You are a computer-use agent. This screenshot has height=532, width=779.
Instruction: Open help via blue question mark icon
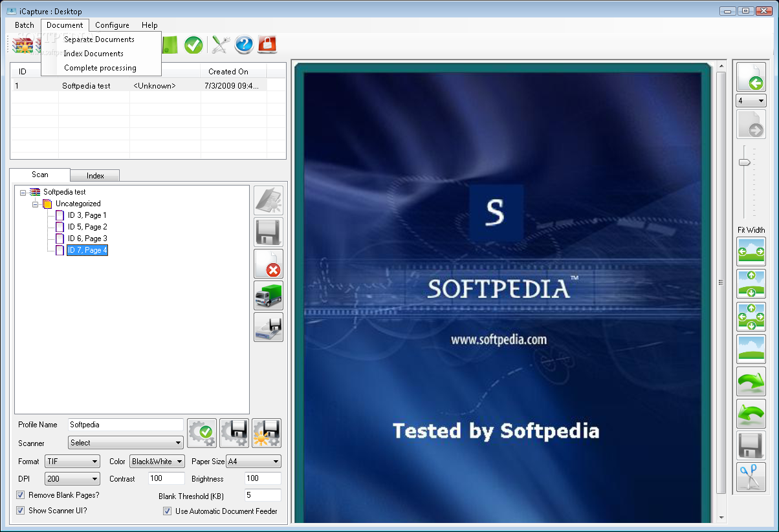coord(243,45)
